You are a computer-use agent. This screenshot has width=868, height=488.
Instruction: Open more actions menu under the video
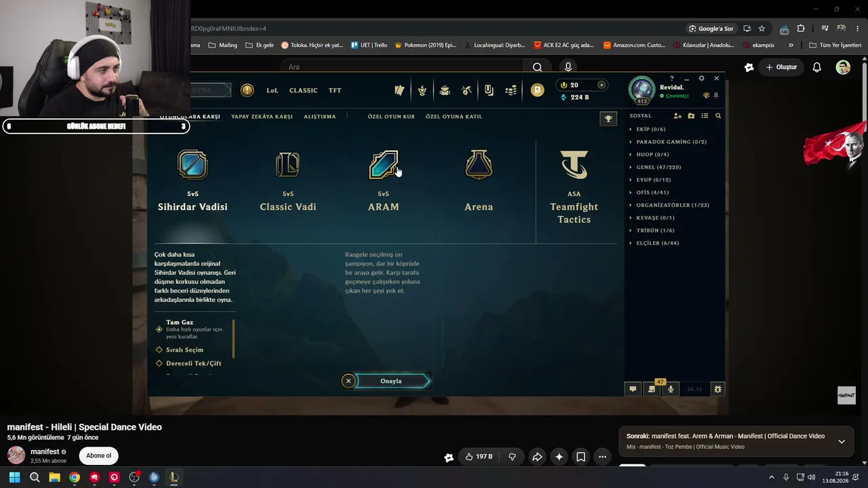(x=602, y=457)
